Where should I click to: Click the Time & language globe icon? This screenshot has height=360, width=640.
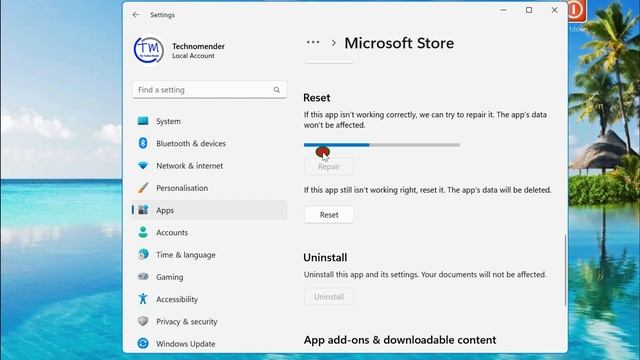143,254
